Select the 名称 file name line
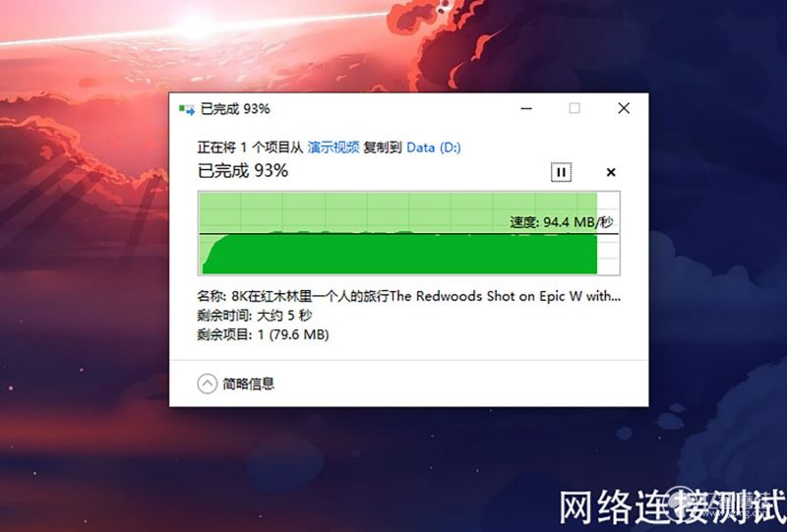Screen dimensions: 787x532 pos(408,296)
